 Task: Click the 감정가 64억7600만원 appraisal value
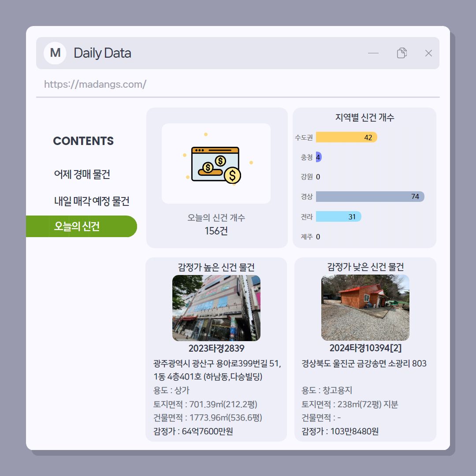pyautogui.click(x=193, y=431)
